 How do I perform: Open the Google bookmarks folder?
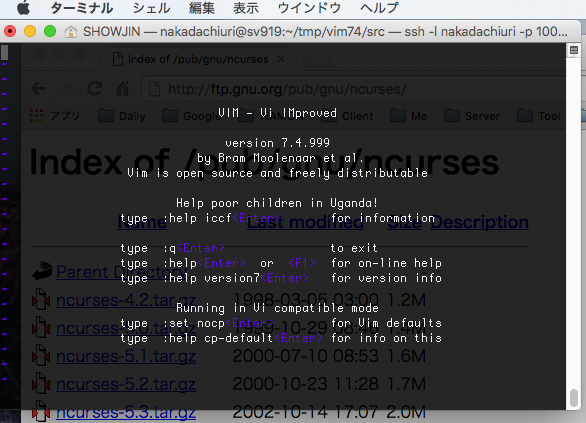pyautogui.click(x=191, y=116)
